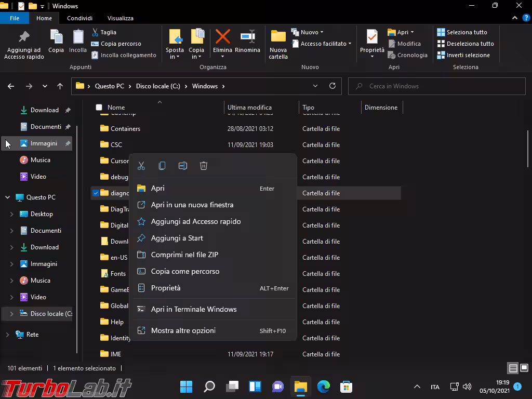
Task: Create a new folder with Nuova cartella
Action: click(278, 44)
